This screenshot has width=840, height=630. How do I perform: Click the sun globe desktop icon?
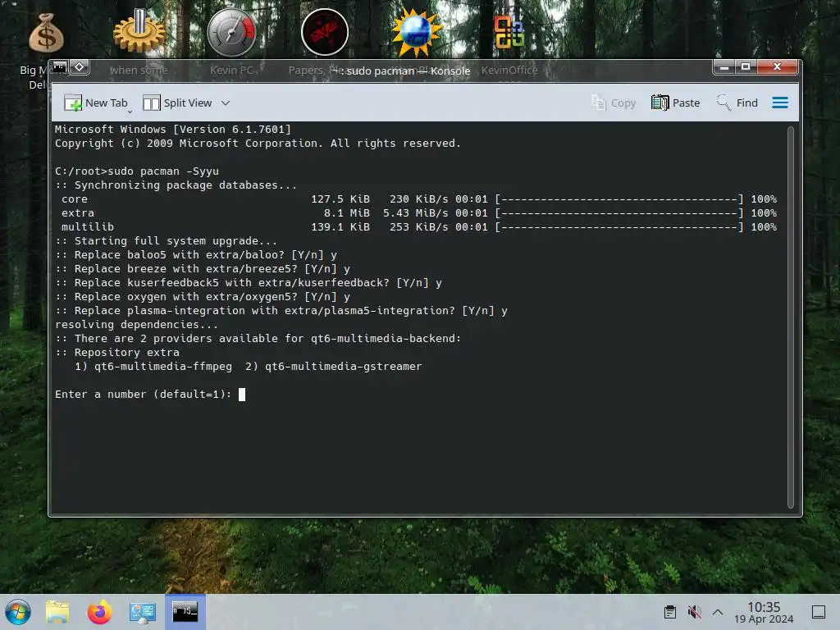pyautogui.click(x=417, y=32)
